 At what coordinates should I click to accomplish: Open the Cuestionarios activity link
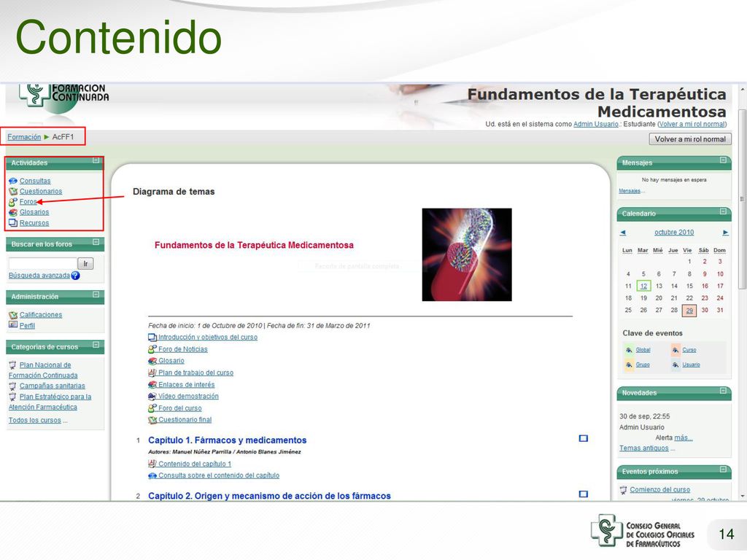[41, 192]
